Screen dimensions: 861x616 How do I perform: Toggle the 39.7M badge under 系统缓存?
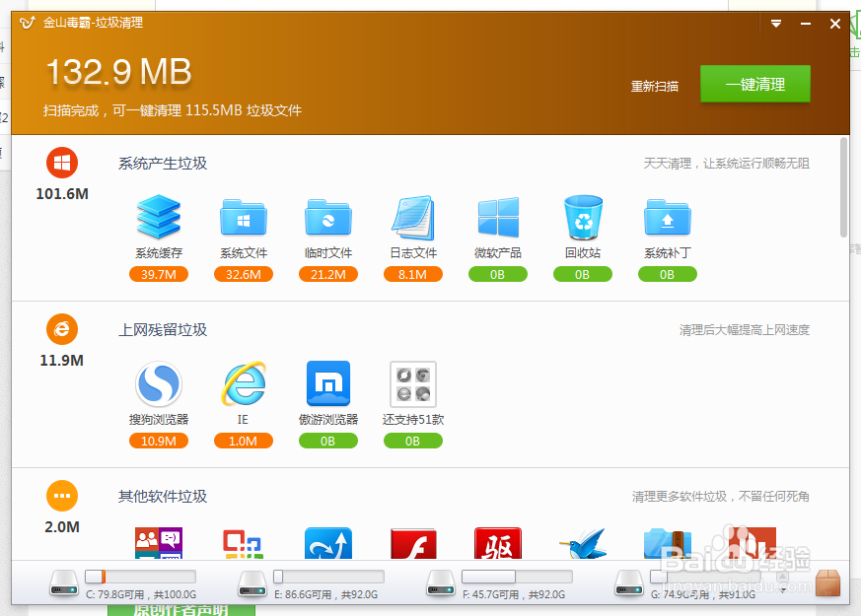pyautogui.click(x=159, y=275)
